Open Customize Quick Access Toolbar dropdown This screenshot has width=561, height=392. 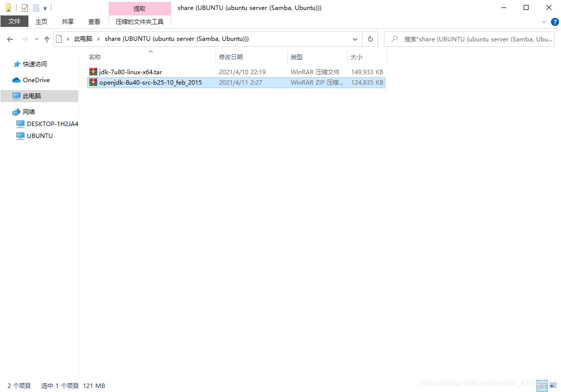45,8
